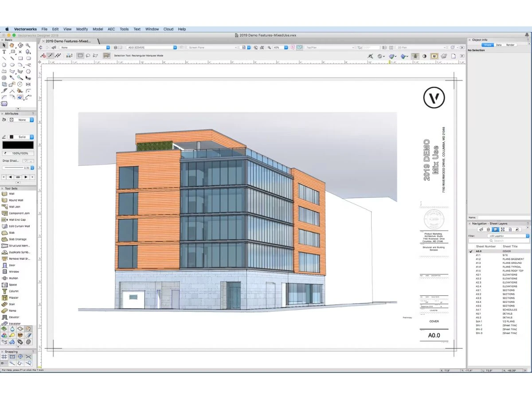This screenshot has height=399, width=532.
Task: Pick the Zoom magnifier tool
Action: pos(28,45)
